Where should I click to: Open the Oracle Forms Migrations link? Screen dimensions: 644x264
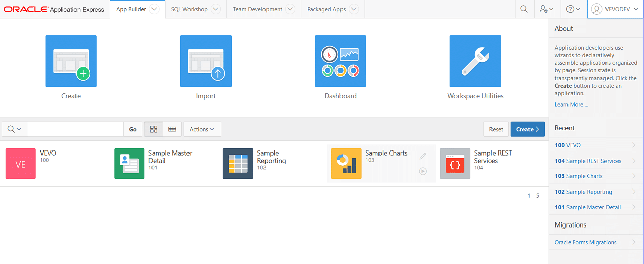[x=586, y=242]
